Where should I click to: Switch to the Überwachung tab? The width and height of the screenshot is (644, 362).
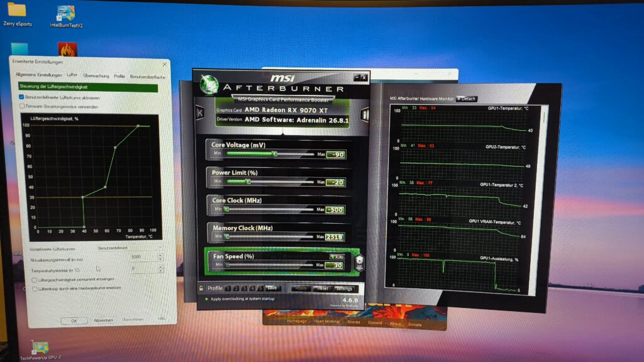pyautogui.click(x=96, y=76)
